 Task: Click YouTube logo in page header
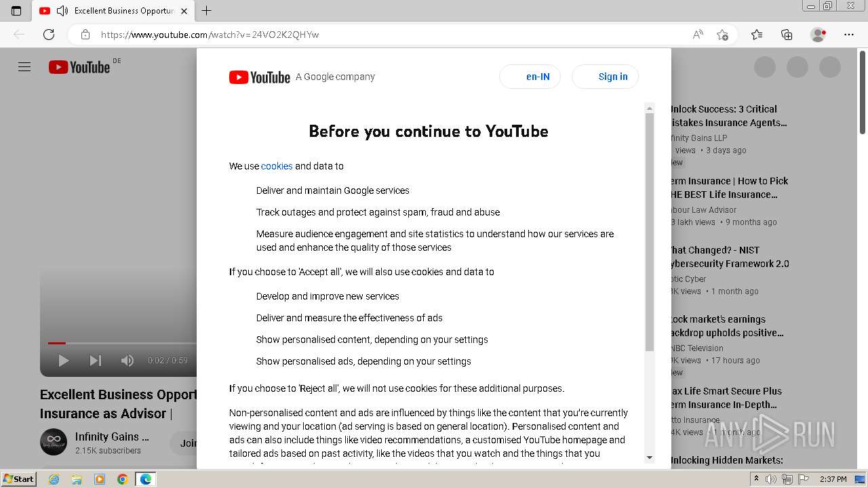click(x=79, y=67)
